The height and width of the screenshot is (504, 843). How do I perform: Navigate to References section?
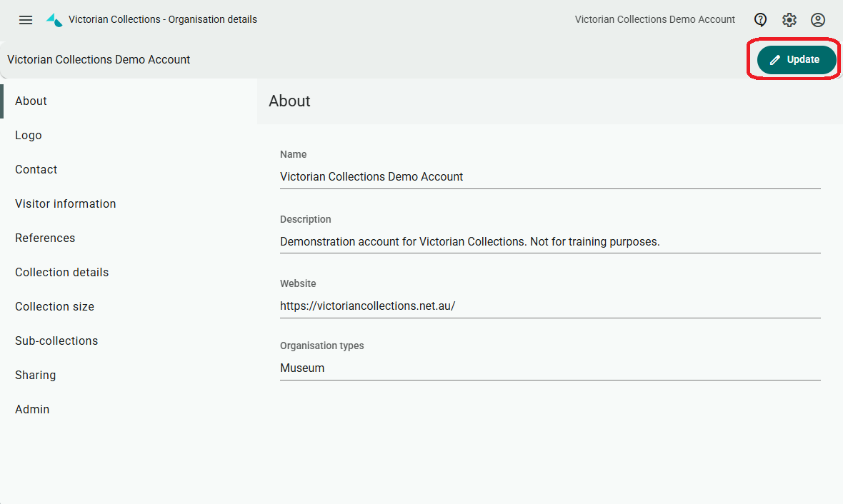pyautogui.click(x=45, y=238)
